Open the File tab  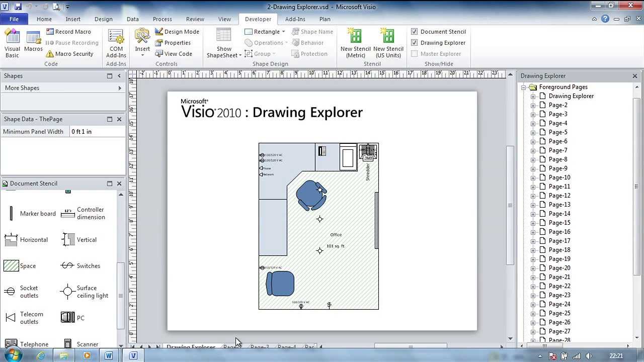(14, 19)
